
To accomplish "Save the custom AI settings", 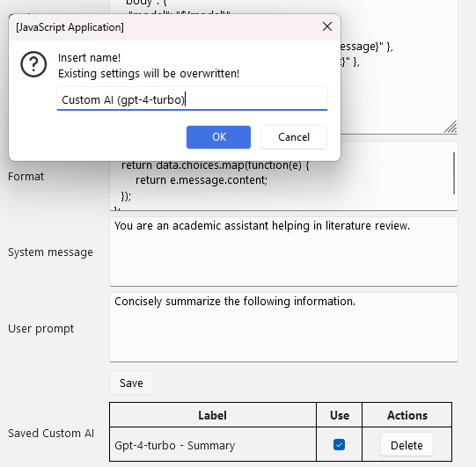I will [x=131, y=383].
